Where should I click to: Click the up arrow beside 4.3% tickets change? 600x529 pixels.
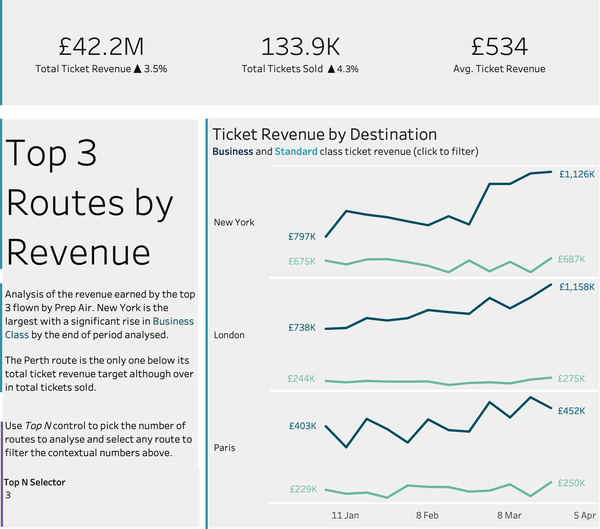pyautogui.click(x=332, y=69)
